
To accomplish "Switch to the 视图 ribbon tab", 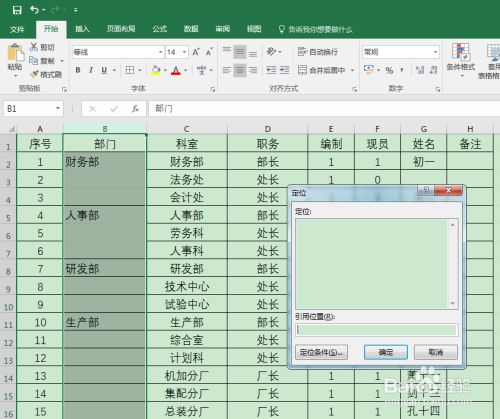I will point(254,29).
